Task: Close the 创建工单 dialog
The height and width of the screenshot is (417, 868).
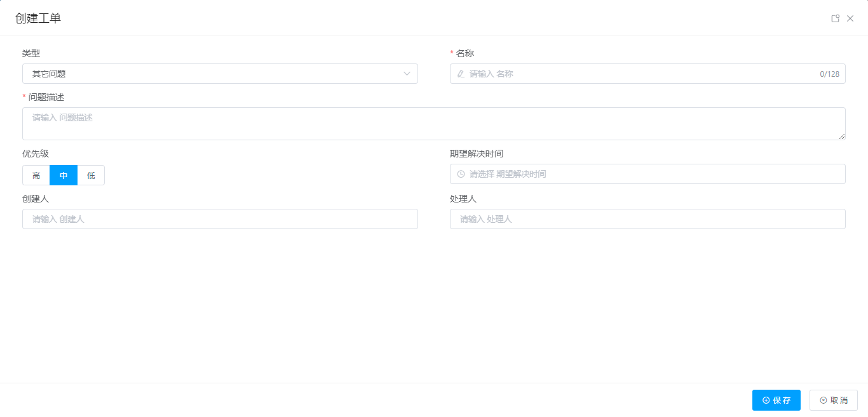Action: tap(850, 18)
